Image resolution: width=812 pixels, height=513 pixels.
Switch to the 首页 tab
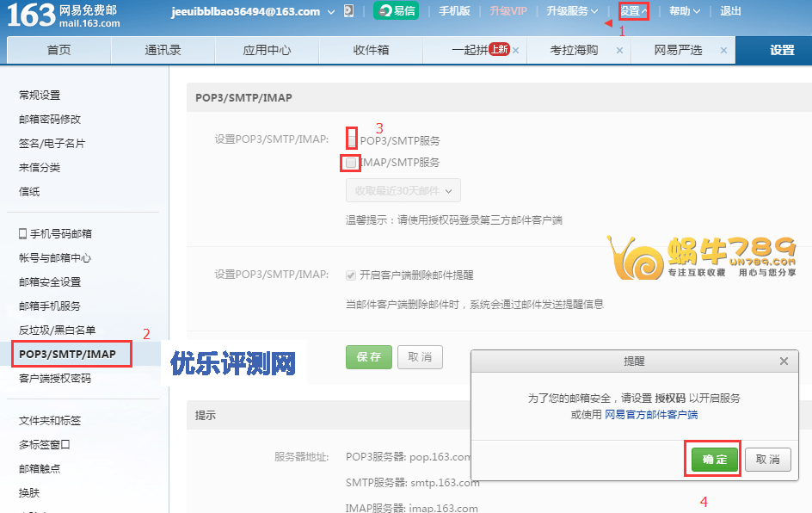point(59,50)
